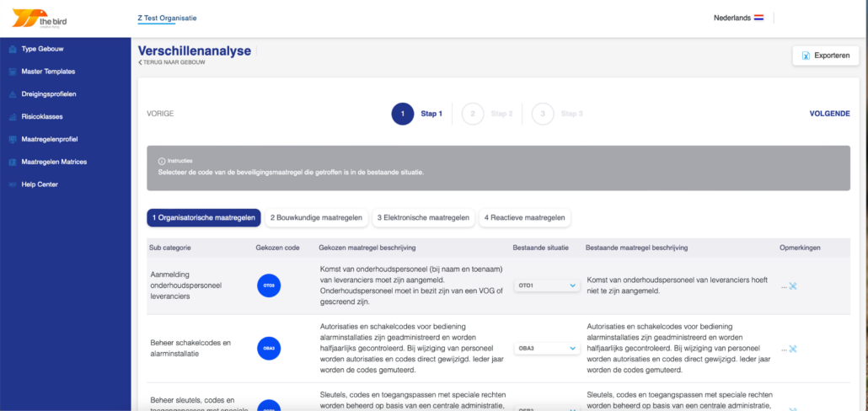Click VORIGE to go back
This screenshot has height=411, width=868.
160,114
